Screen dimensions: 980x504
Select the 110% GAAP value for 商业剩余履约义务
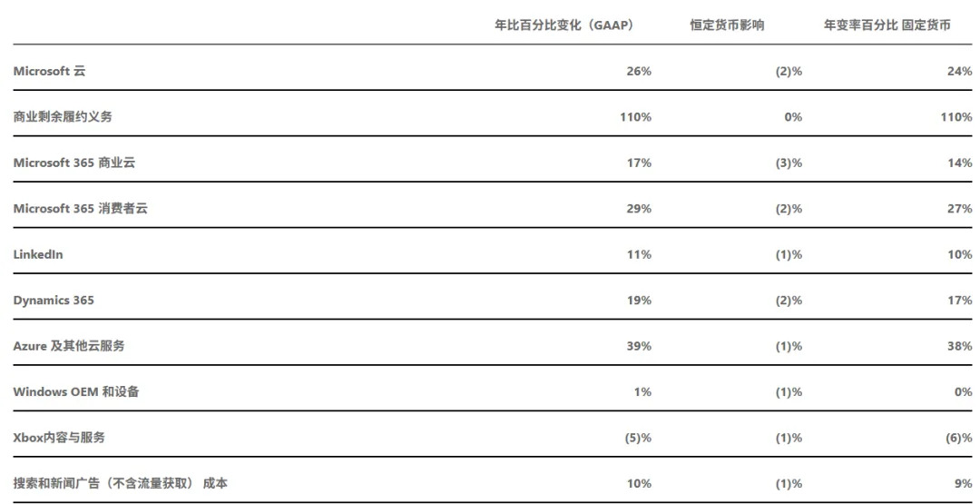click(635, 117)
